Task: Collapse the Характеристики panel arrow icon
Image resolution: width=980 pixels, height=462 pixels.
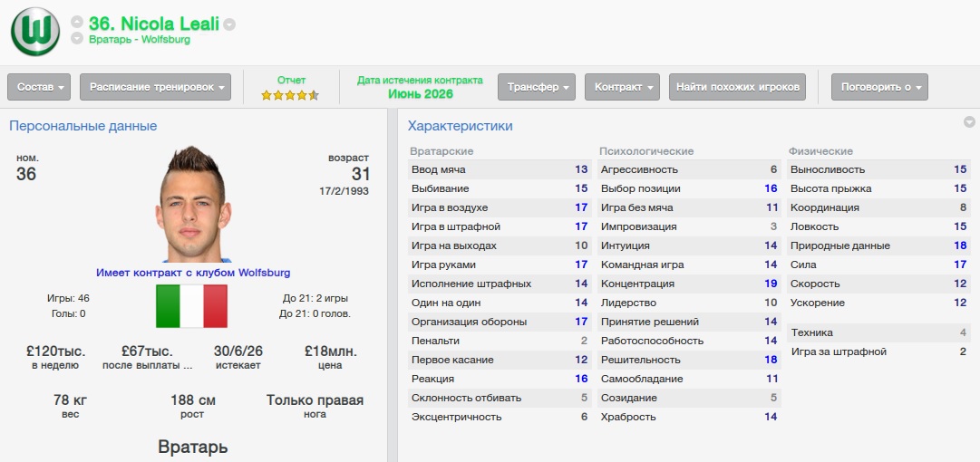Action: 969,122
